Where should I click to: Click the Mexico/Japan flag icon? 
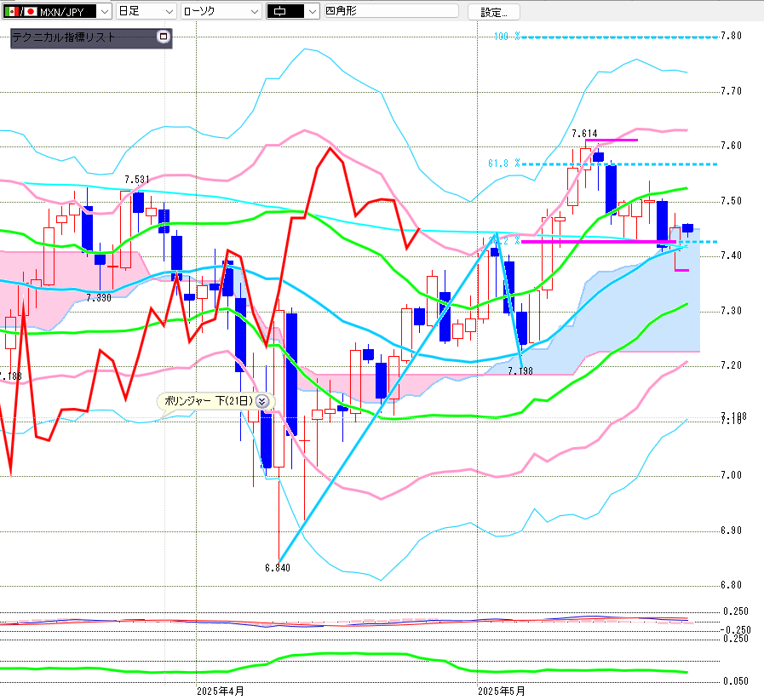coord(20,11)
